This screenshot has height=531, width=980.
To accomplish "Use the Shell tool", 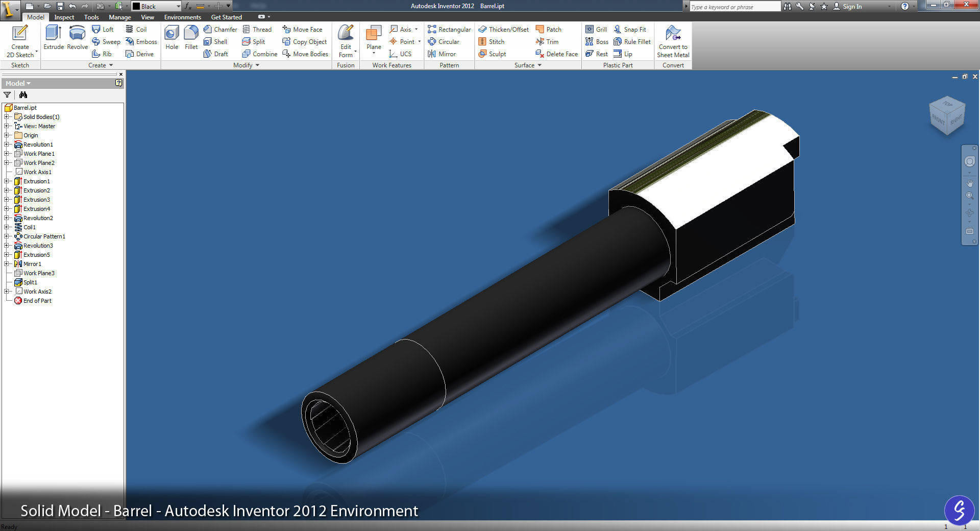I will click(x=215, y=42).
